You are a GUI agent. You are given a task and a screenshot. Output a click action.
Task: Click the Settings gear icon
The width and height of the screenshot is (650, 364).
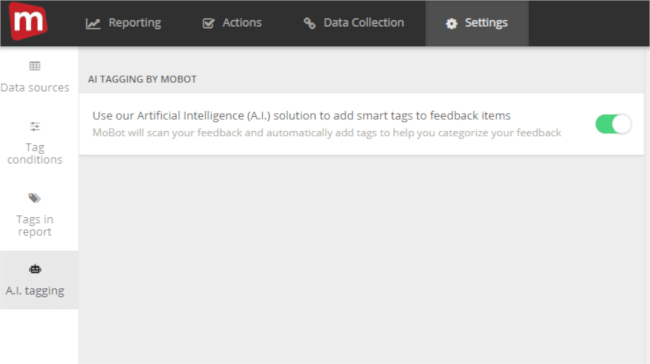(451, 24)
